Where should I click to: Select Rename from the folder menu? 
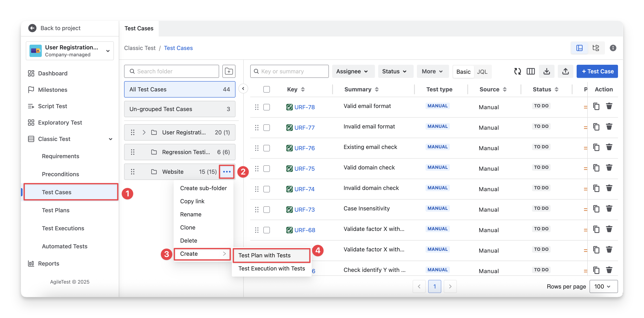click(x=191, y=214)
